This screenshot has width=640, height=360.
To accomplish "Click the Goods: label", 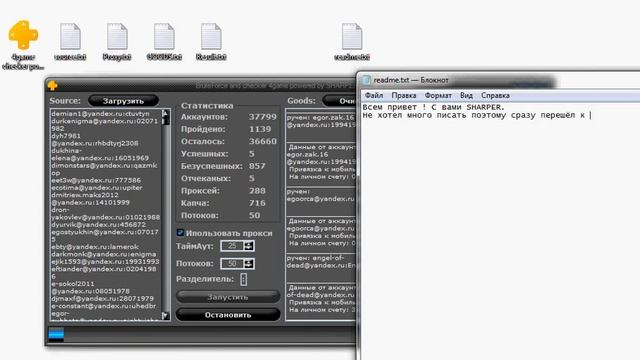I will tap(301, 100).
